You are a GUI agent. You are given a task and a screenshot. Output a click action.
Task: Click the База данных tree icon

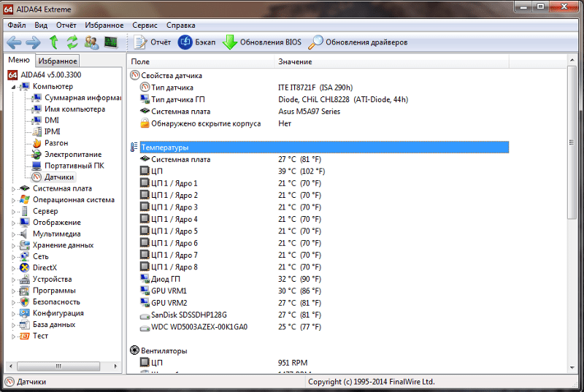pos(25,325)
